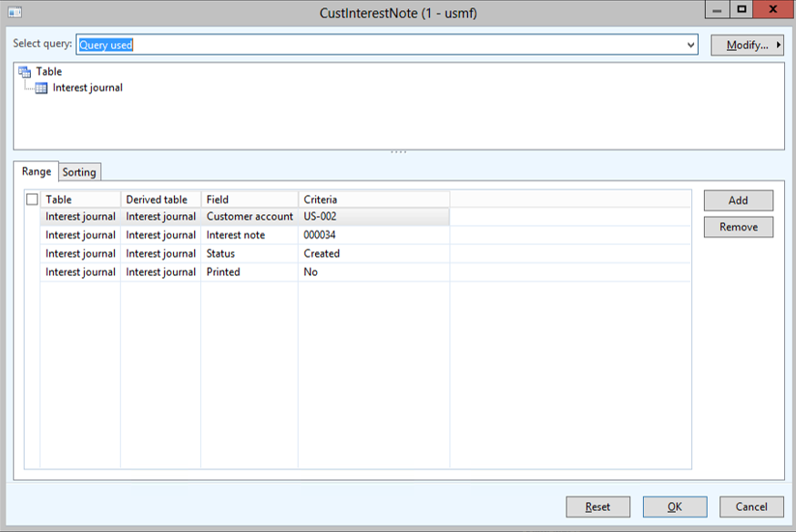Cancel the query dialog
This screenshot has height=532, width=796.
pyautogui.click(x=751, y=506)
